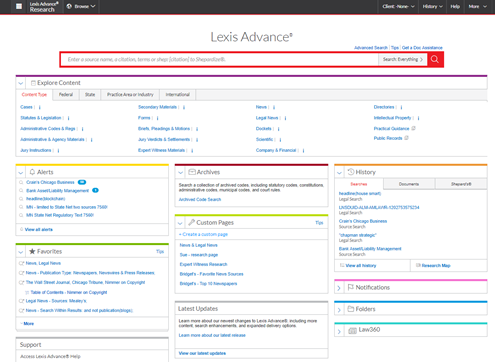Click external link icon beside Practical Guidance
This screenshot has width=495, height=362.
413,128
